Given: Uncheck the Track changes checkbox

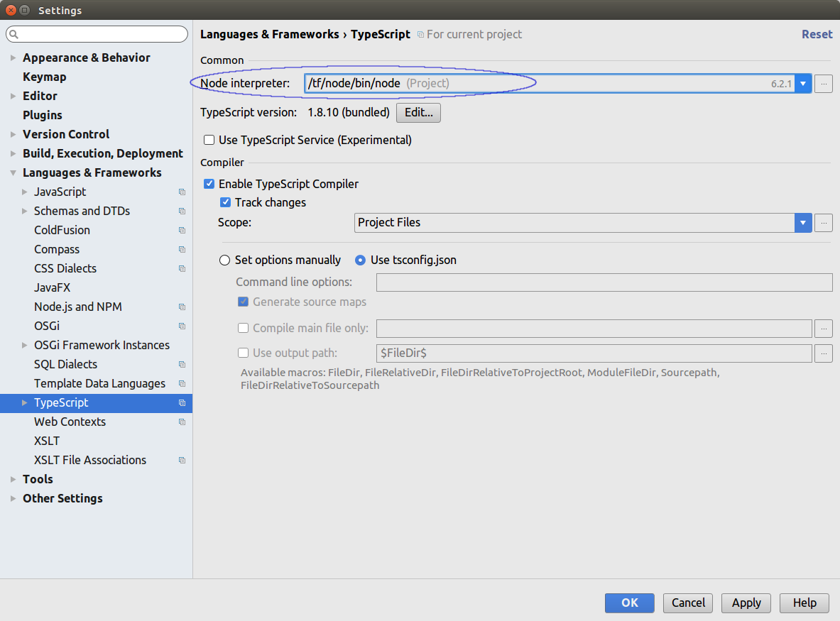Looking at the screenshot, I should point(226,203).
